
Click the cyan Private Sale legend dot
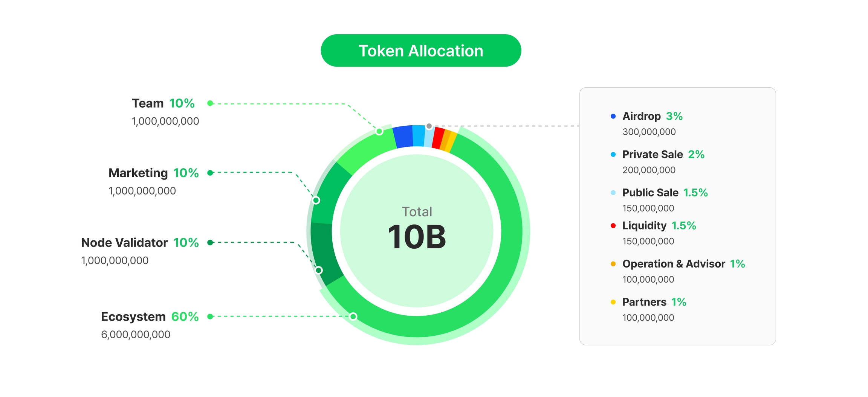[x=613, y=154]
